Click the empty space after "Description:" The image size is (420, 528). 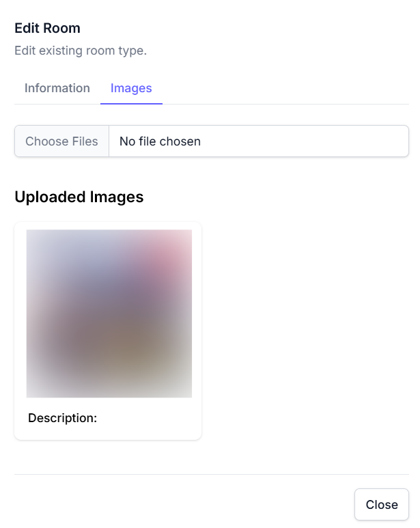[143, 417]
